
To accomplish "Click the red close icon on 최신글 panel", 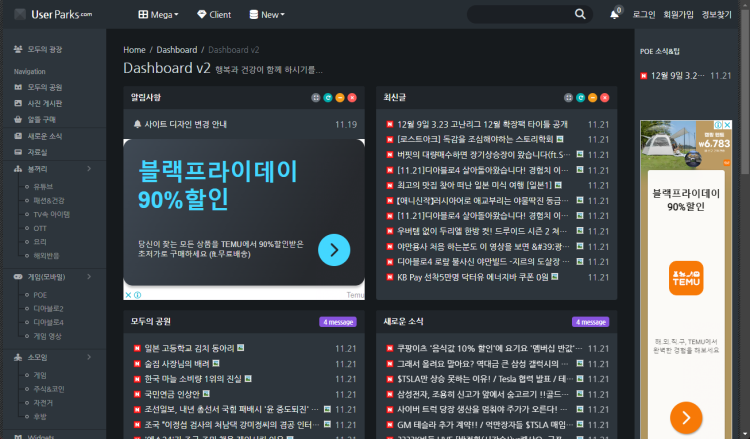I will coord(606,97).
